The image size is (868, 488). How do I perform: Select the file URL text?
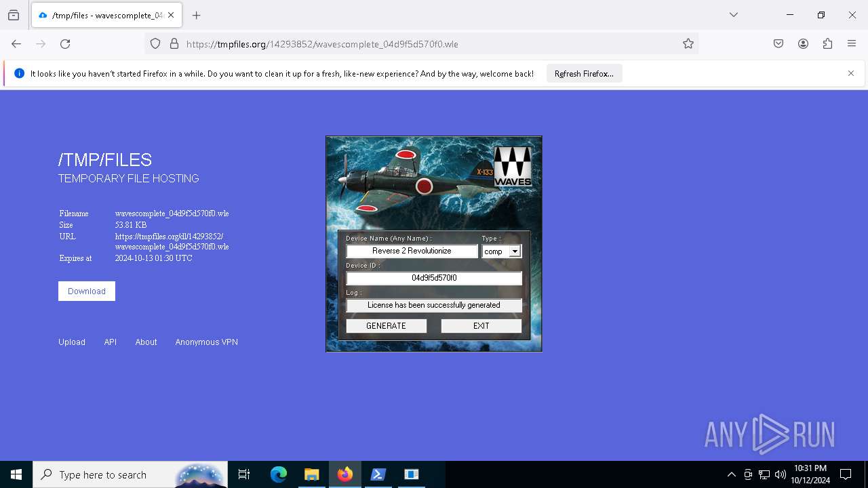172,241
